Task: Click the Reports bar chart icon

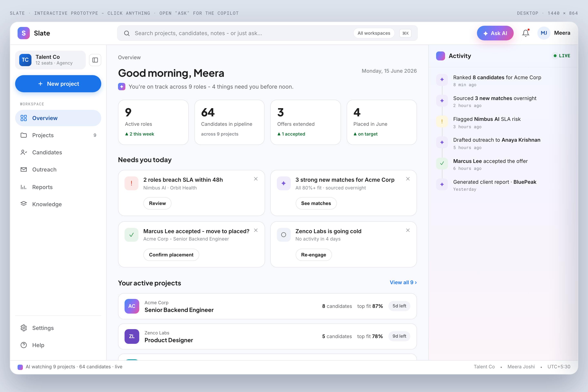Action: [23, 187]
